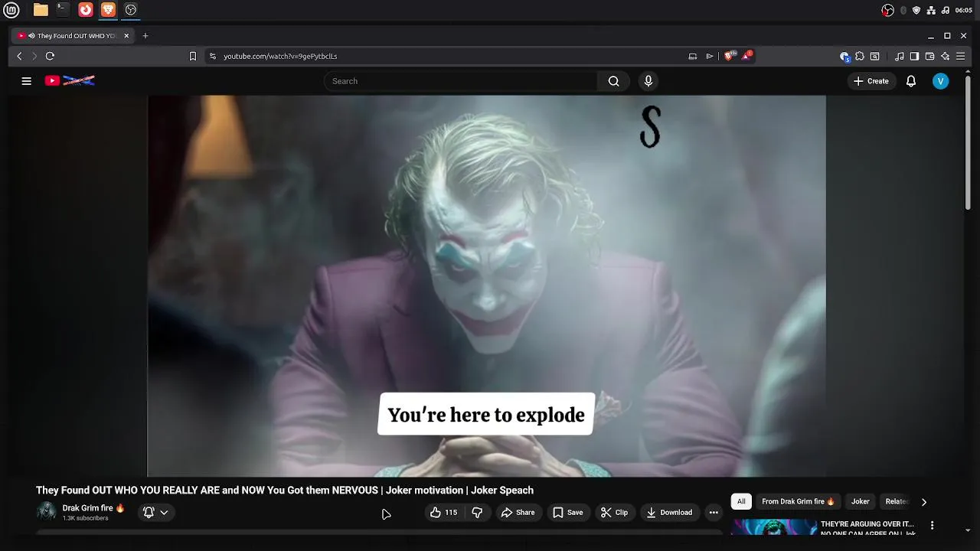Click the page vertical scrollbar

(x=968, y=142)
